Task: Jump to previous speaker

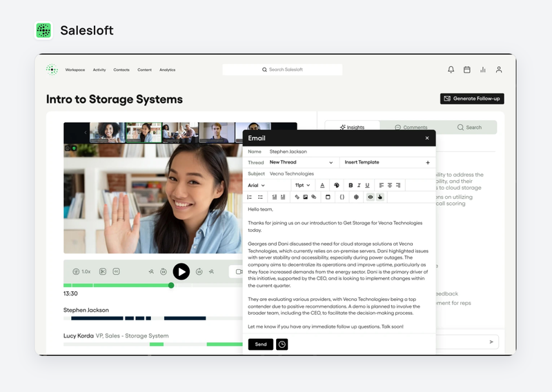Action: pos(151,271)
